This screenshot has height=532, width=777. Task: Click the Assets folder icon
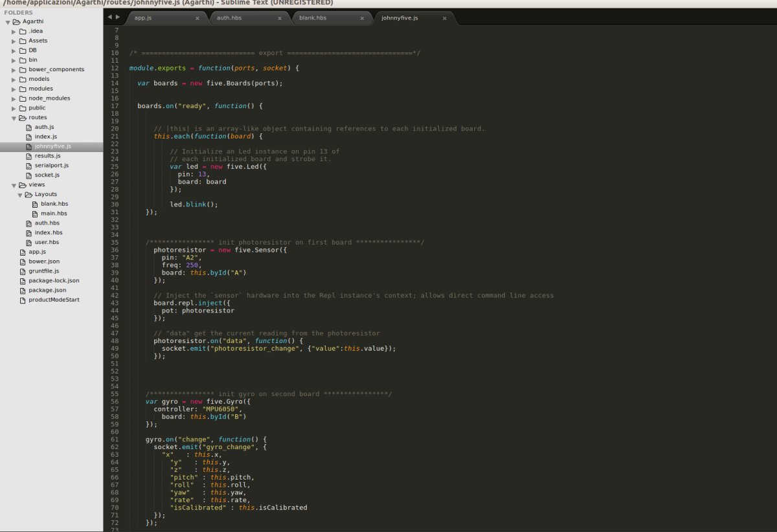coord(23,41)
